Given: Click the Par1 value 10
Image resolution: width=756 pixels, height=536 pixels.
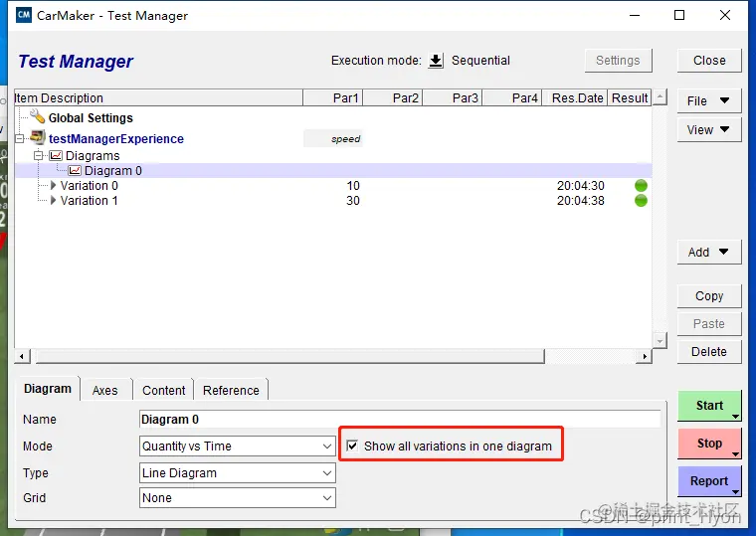Looking at the screenshot, I should [x=353, y=186].
